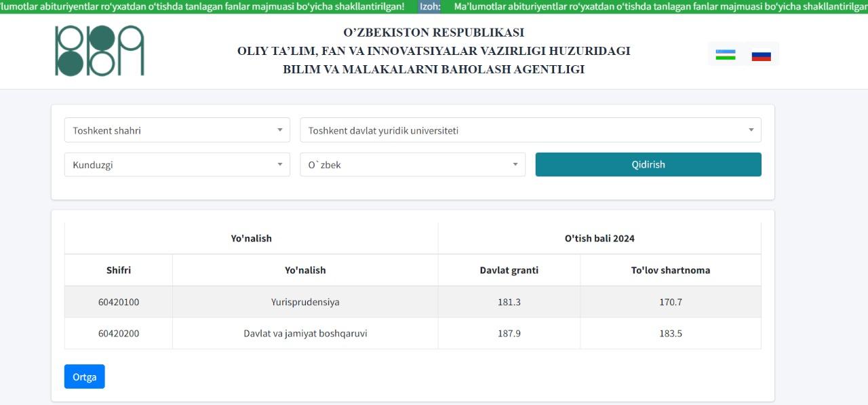Switch language with the Russian flag icon
The height and width of the screenshot is (405, 868).
761,55
